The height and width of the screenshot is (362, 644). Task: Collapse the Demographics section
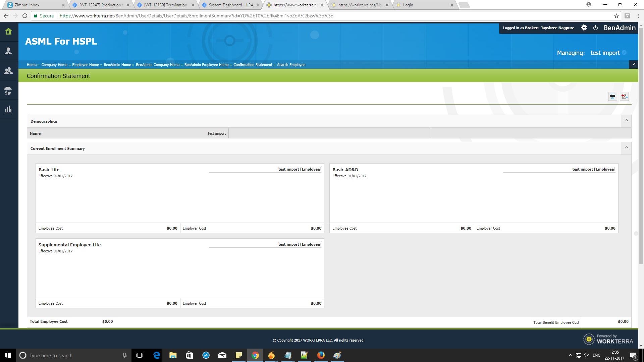pyautogui.click(x=626, y=121)
